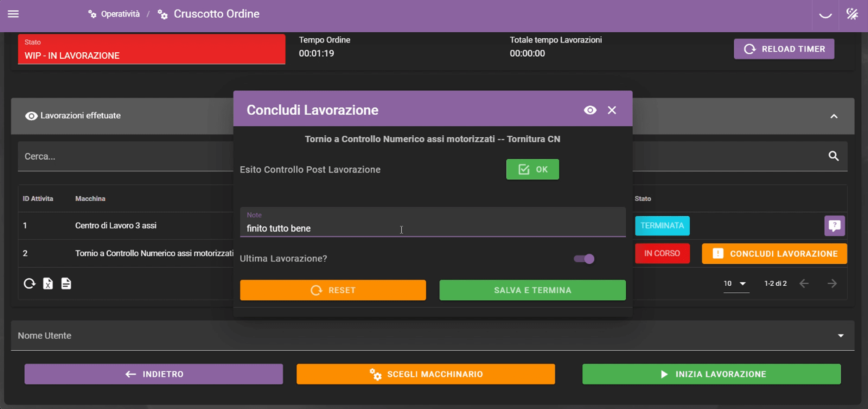This screenshot has width=868, height=409.
Task: Click the Reload Timer button
Action: click(x=784, y=49)
